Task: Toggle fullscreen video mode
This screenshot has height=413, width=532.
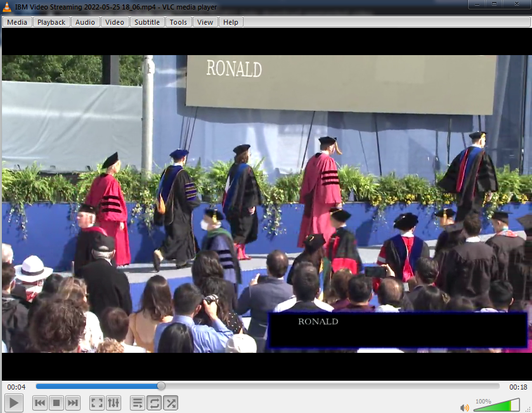Action: click(x=96, y=403)
